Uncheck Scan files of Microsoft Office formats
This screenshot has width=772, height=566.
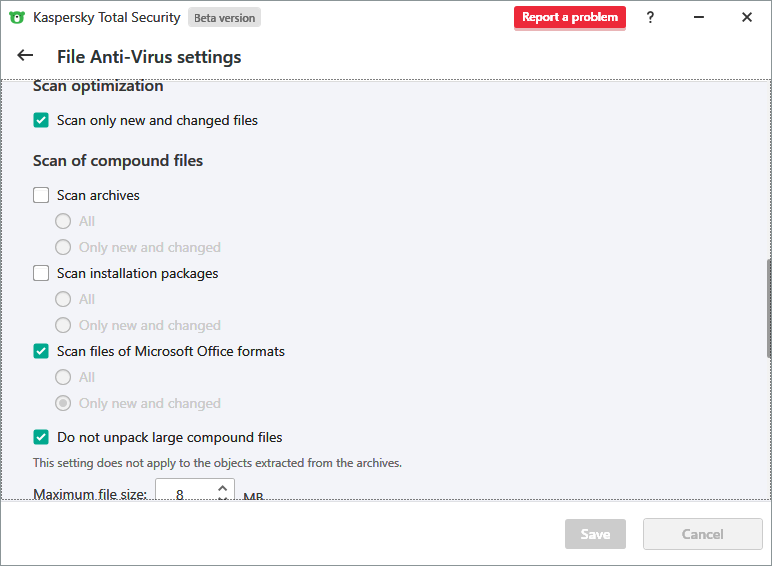click(x=41, y=352)
